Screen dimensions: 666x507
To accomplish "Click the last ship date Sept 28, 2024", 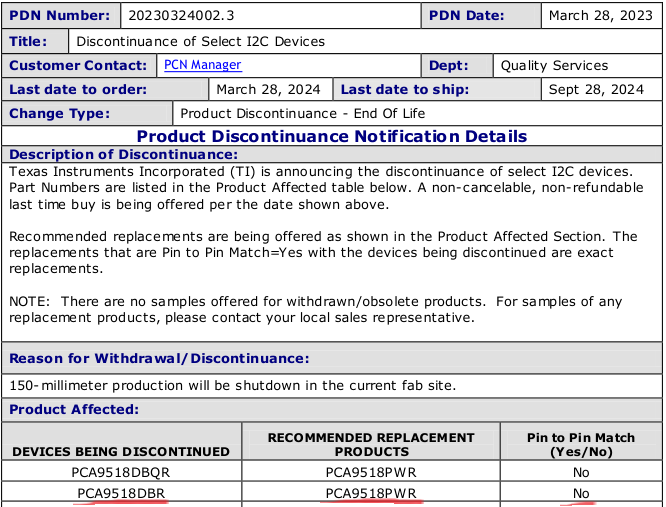I will tap(596, 89).
